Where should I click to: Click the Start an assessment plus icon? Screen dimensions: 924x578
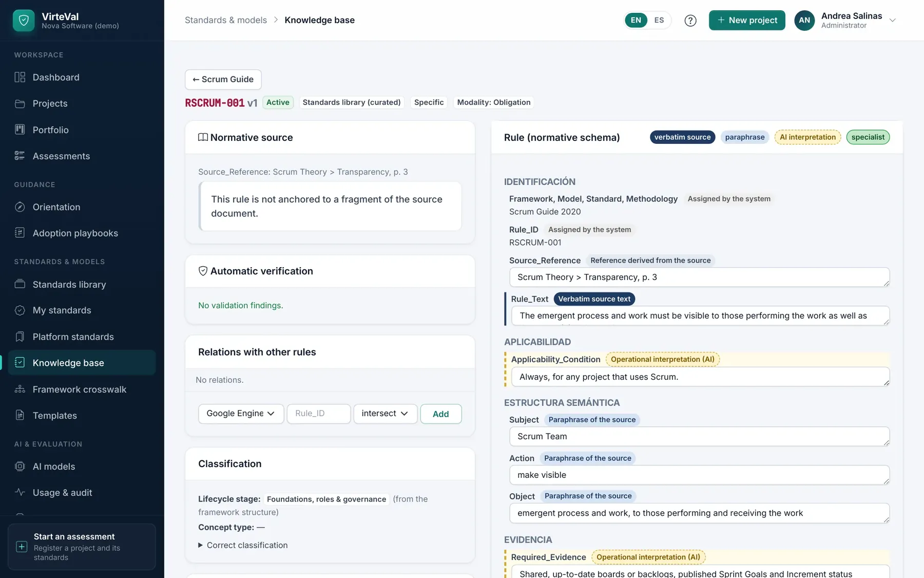pyautogui.click(x=22, y=547)
